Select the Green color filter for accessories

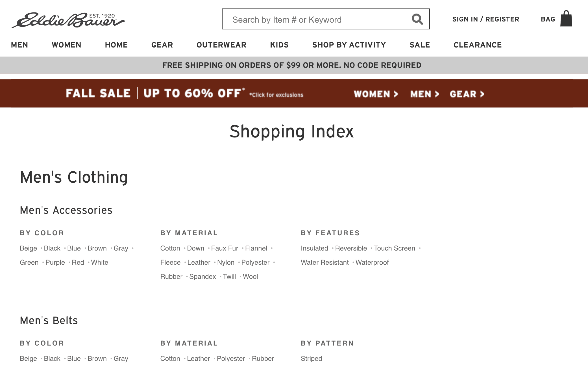29,262
